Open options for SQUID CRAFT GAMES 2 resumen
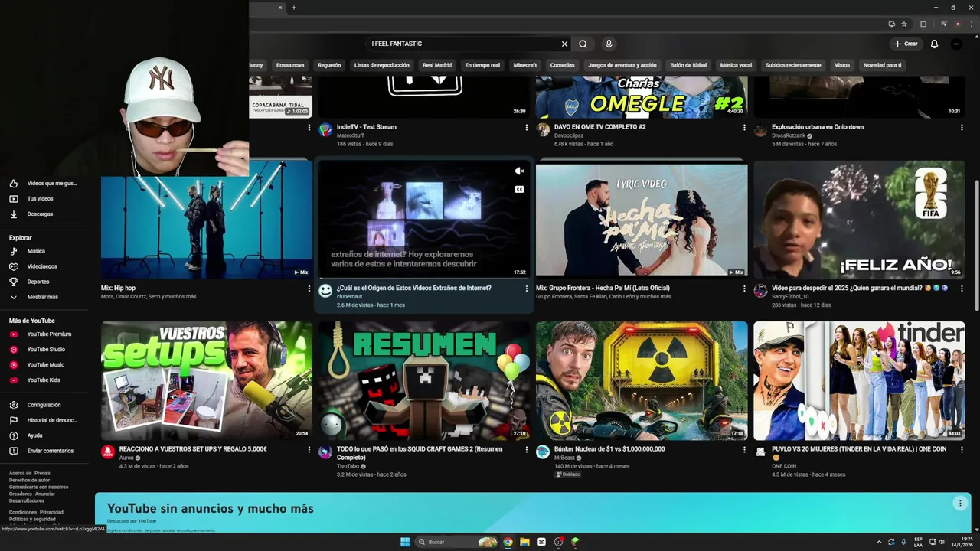The width and height of the screenshot is (980, 551). pos(526,450)
